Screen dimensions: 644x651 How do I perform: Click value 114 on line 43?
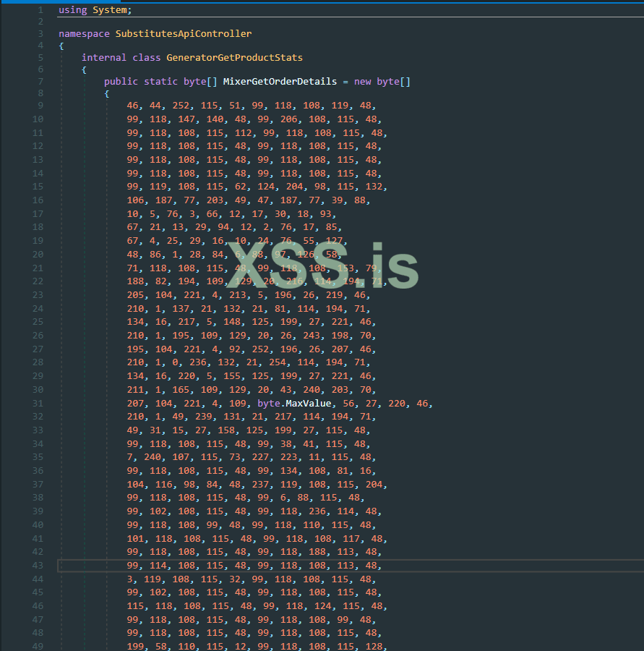click(x=158, y=565)
